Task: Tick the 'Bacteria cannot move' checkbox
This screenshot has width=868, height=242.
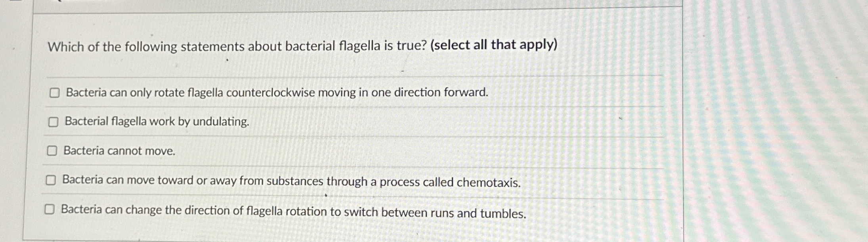Action: [x=52, y=151]
